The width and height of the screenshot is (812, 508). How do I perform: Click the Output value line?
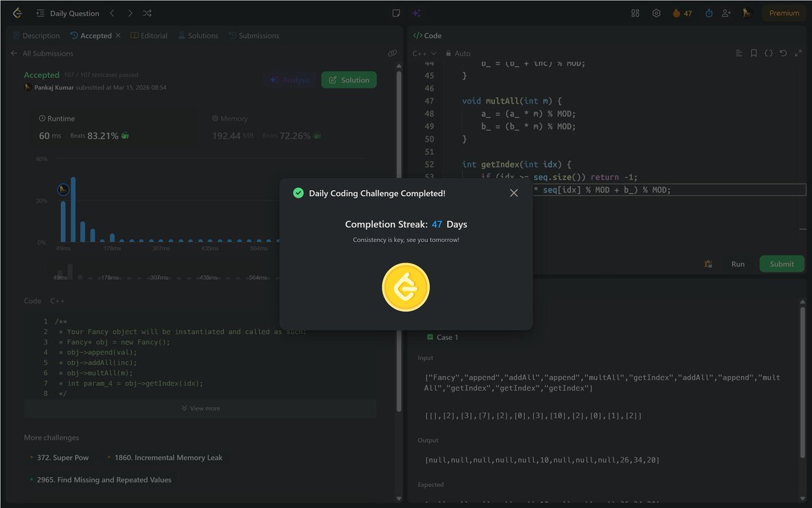(542, 460)
